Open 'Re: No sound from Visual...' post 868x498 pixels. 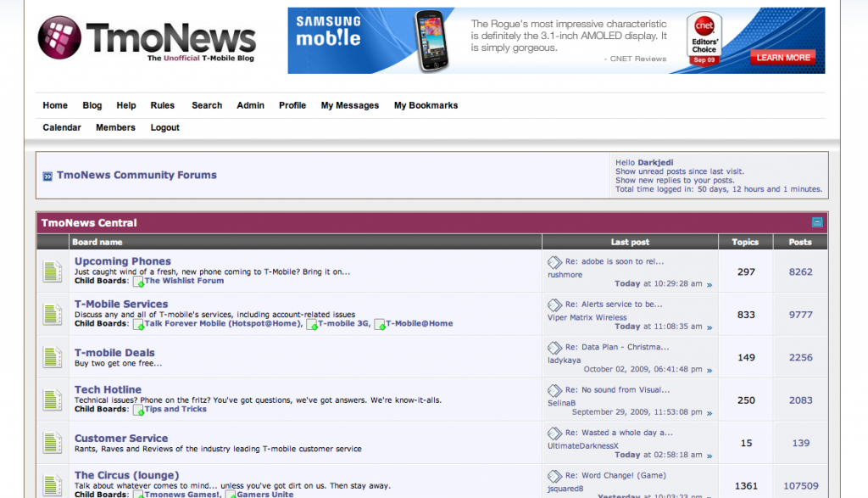tap(617, 389)
